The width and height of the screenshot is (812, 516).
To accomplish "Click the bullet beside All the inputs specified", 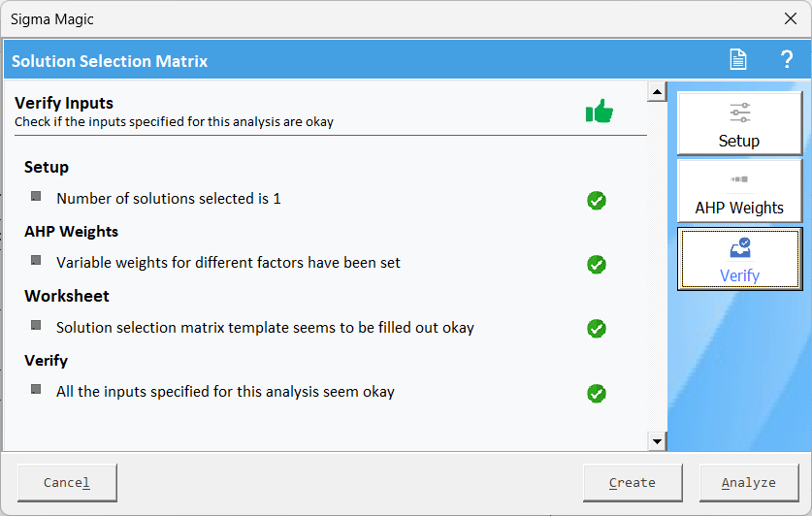I will pyautogui.click(x=36, y=389).
